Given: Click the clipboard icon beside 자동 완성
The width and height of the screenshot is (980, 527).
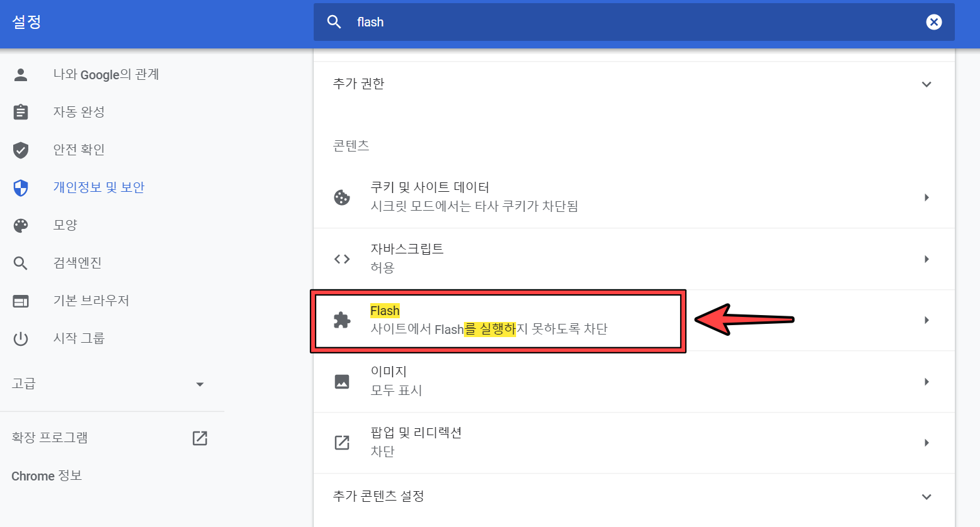Looking at the screenshot, I should (x=21, y=112).
